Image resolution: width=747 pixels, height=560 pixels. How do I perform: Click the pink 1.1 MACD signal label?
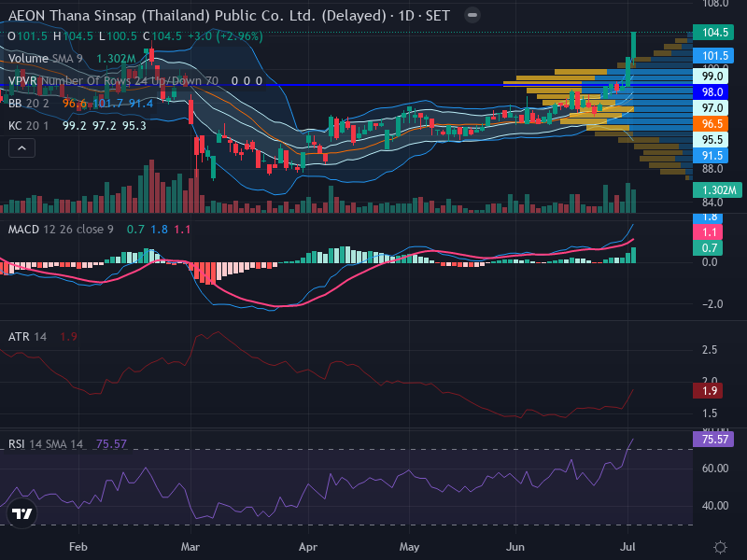tap(708, 232)
